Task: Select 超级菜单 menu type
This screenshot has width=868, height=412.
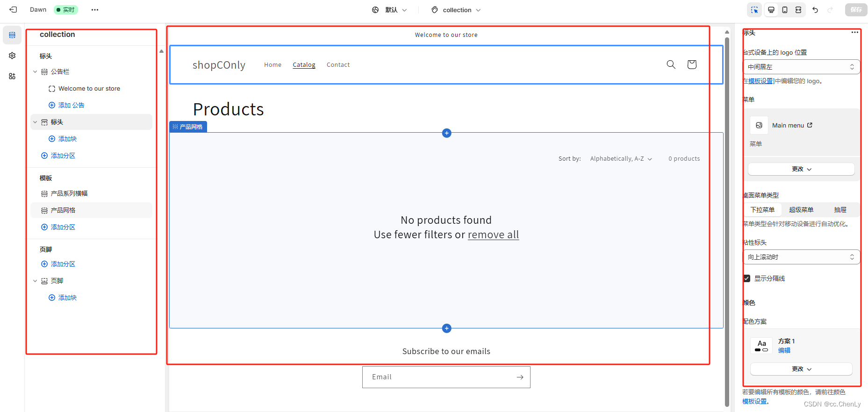Action: coord(801,210)
